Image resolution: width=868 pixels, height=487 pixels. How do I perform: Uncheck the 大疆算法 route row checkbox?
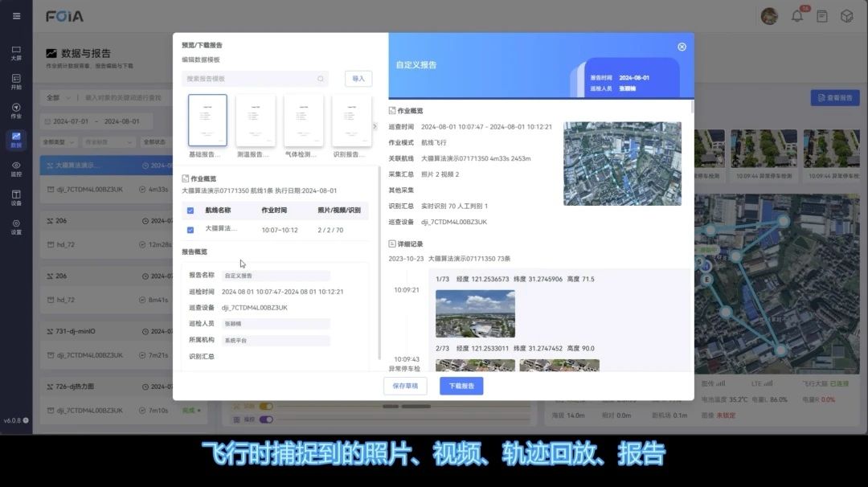click(190, 229)
